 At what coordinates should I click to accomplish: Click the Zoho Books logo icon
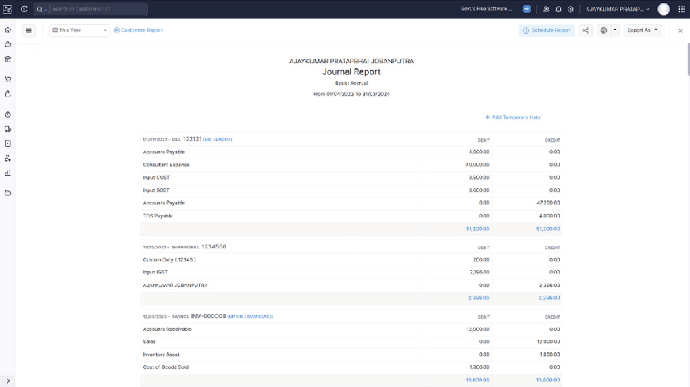tap(7, 9)
